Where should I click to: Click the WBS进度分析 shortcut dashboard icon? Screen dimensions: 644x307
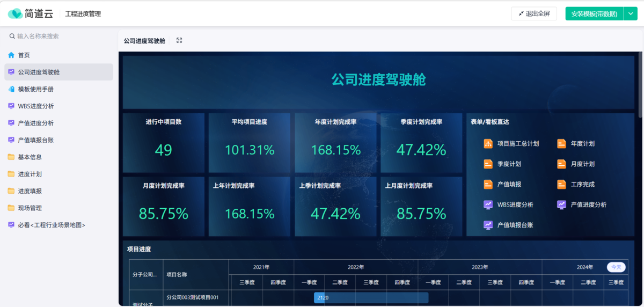(488, 204)
